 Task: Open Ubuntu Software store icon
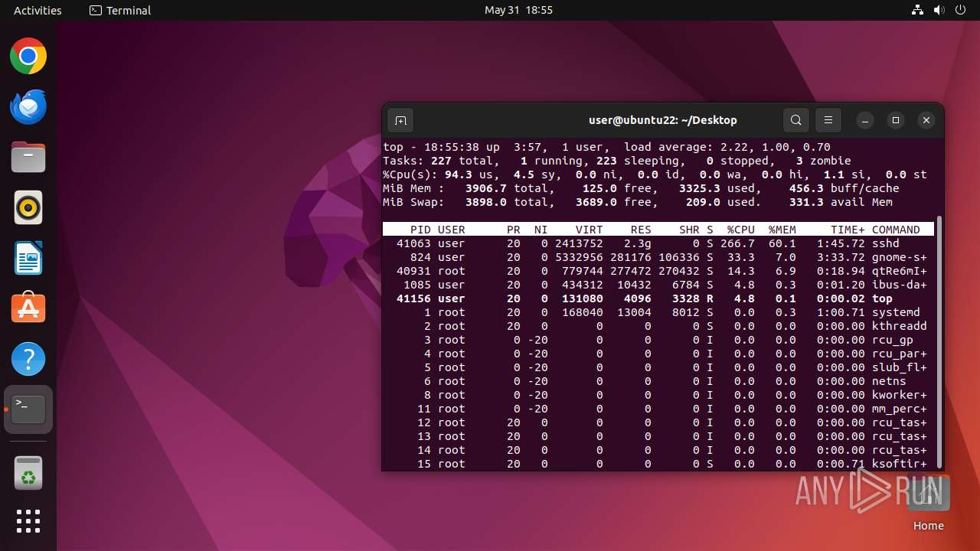(28, 308)
